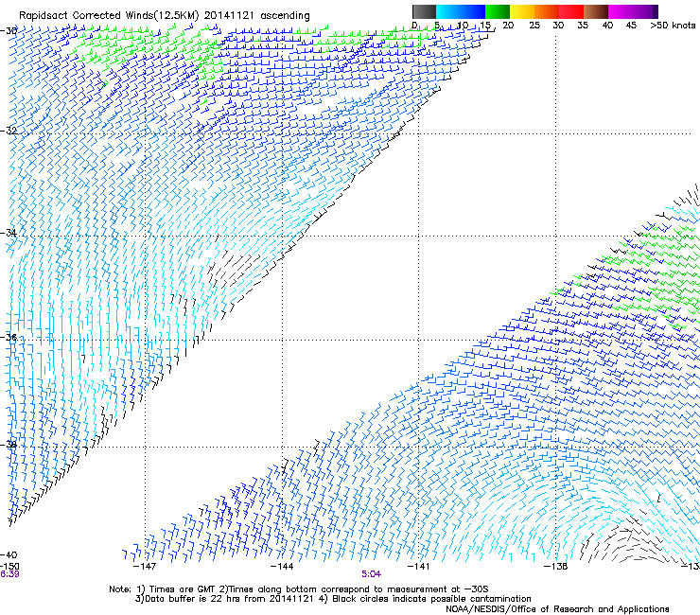The height and width of the screenshot is (615, 700).
Task: Select the '20' legend scale label
Action: pos(508,26)
